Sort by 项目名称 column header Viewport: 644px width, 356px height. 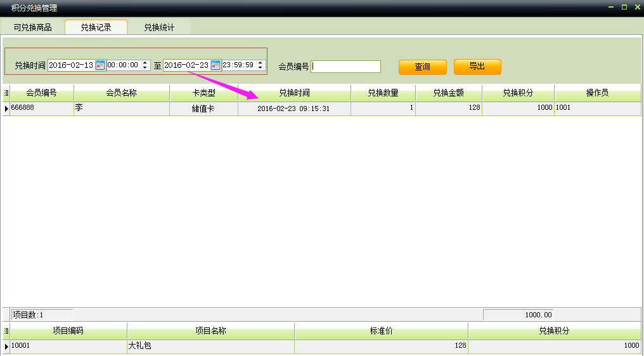pos(210,331)
